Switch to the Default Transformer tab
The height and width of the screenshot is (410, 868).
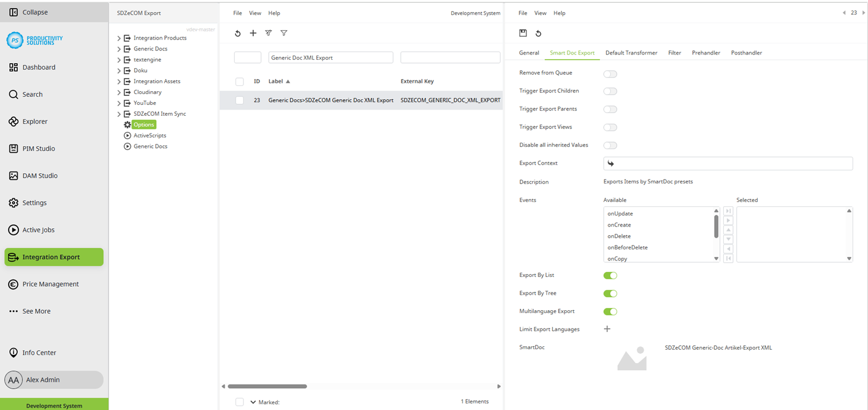click(x=631, y=52)
